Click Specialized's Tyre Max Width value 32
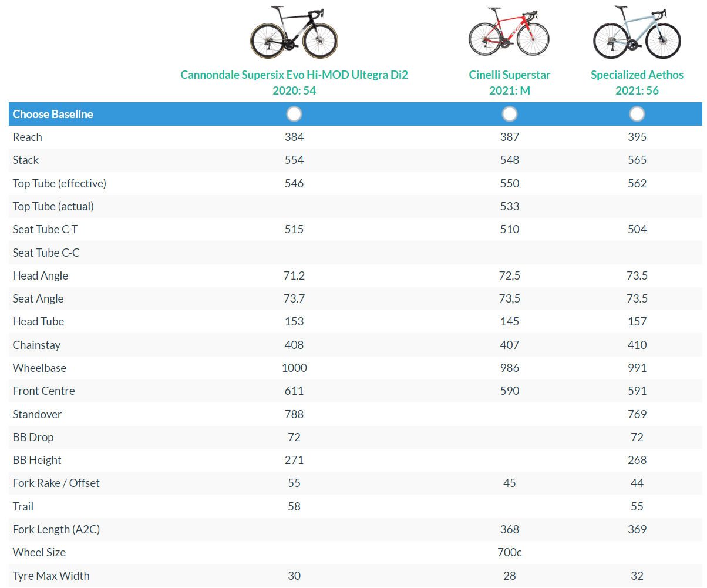Viewport: 707px width, 588px height. 637,576
